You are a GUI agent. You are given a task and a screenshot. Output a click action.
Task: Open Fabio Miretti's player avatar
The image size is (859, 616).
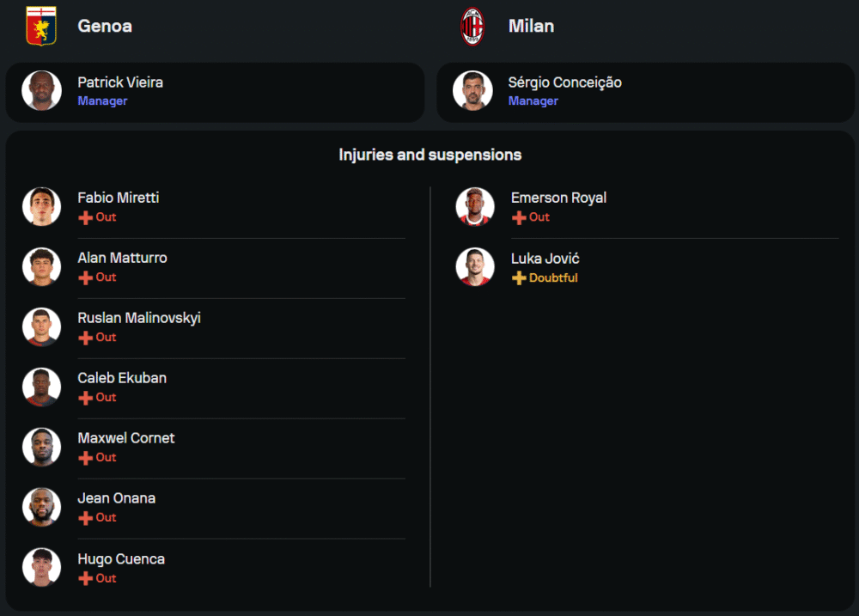pyautogui.click(x=42, y=206)
